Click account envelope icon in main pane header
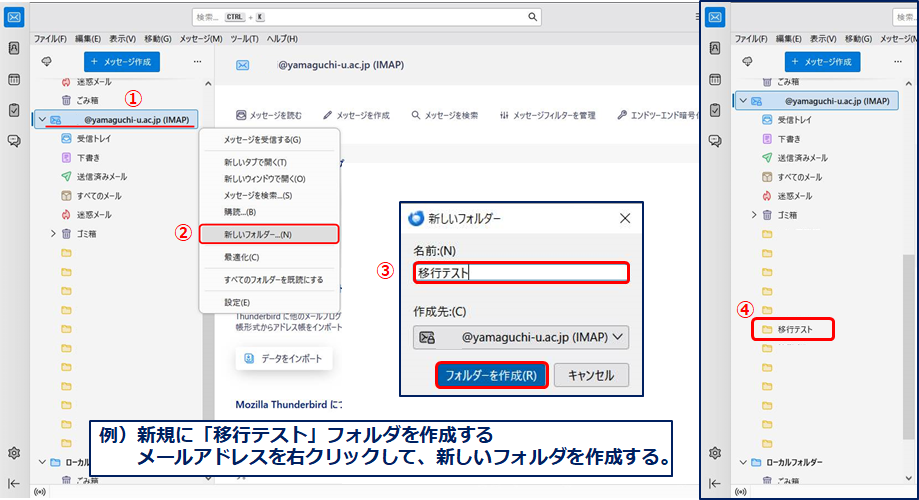 [x=243, y=65]
